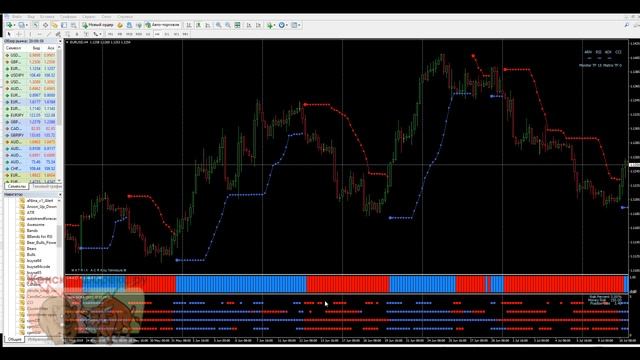Select Bands indicator in Navigator
Image resolution: width=640 pixels, height=360 pixels.
[x=32, y=231]
